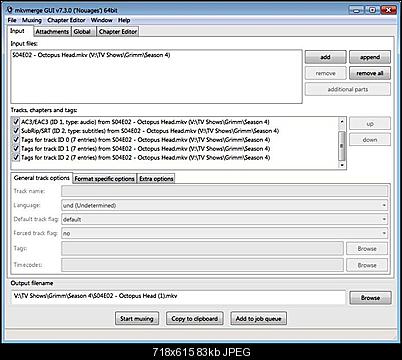Click the up button for tracks
Viewport: 402px width, 360px height.
click(370, 124)
